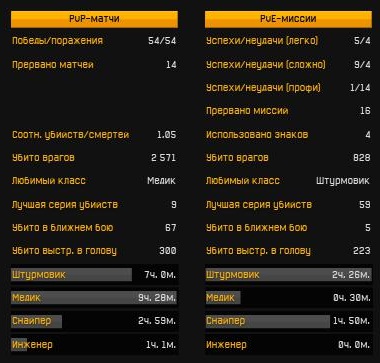Select the PvP Инженер playtime bar

click(94, 344)
